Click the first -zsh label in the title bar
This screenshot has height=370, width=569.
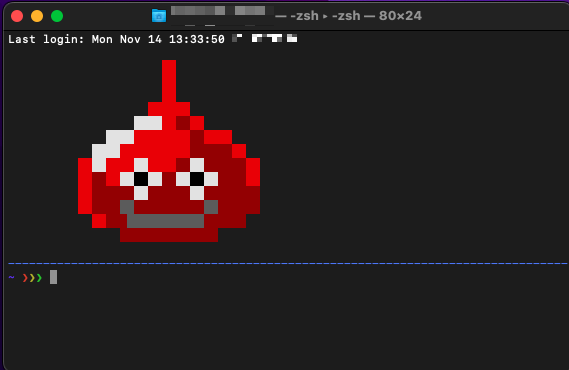tap(304, 16)
